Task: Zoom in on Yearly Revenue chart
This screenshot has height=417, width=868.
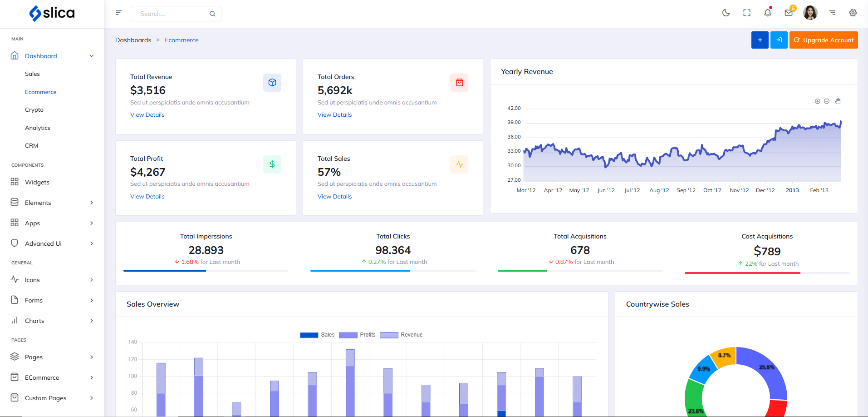Action: coord(818,101)
